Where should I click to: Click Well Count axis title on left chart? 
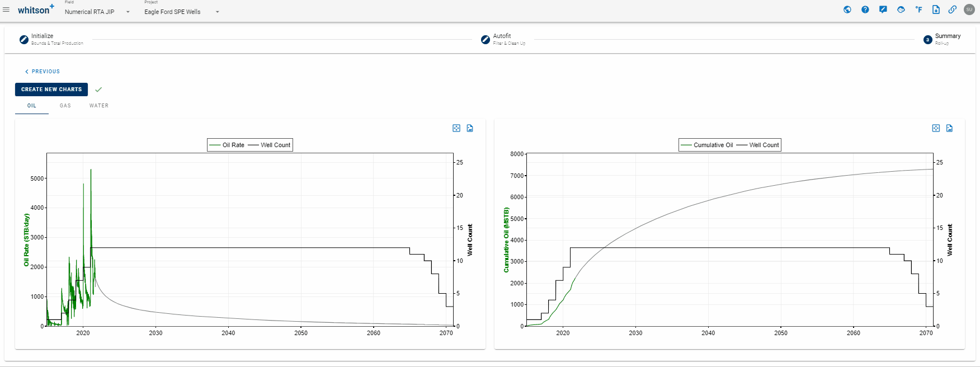click(470, 240)
